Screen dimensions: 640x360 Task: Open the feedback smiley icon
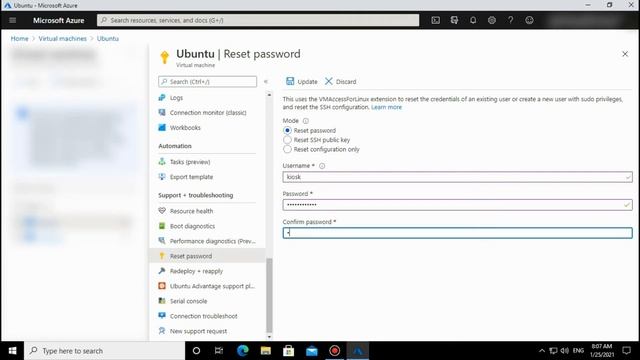(x=529, y=20)
